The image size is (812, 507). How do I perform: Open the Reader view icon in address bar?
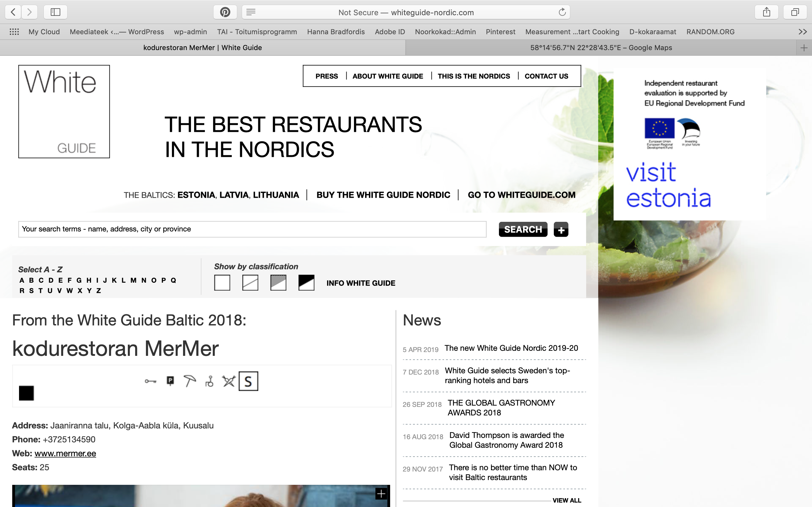251,12
